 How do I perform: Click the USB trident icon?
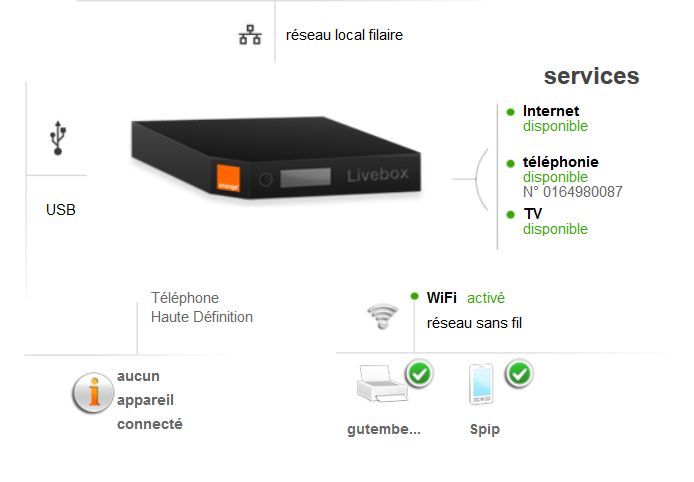coord(58,138)
